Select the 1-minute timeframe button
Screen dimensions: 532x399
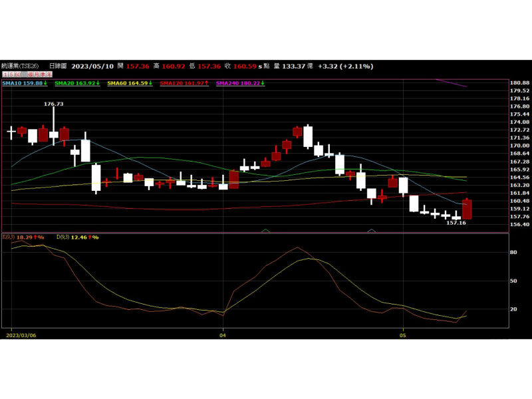tap(5, 74)
